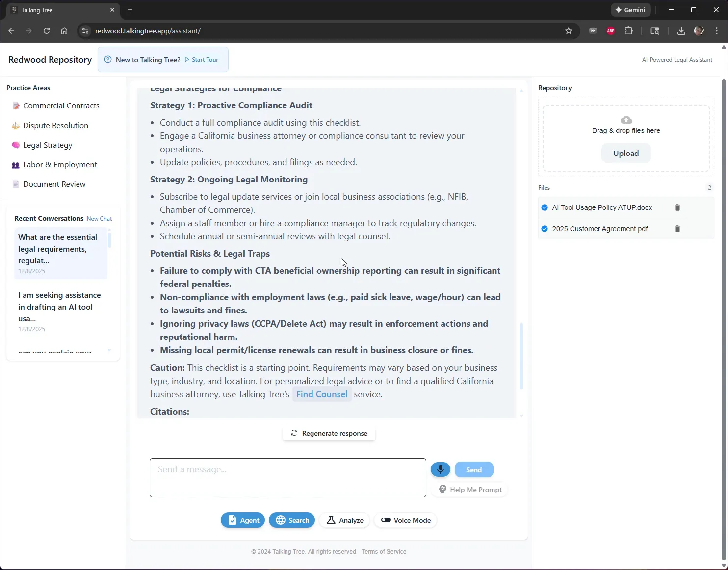Viewport: 728px width, 570px height.
Task: Select AI Tool Usage Policy ATUP.docx filename
Action: [602, 207]
